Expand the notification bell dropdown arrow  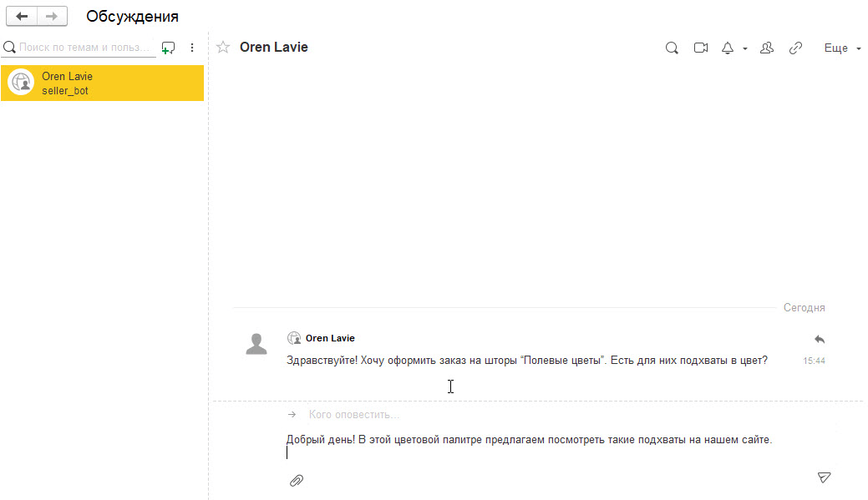click(x=745, y=48)
